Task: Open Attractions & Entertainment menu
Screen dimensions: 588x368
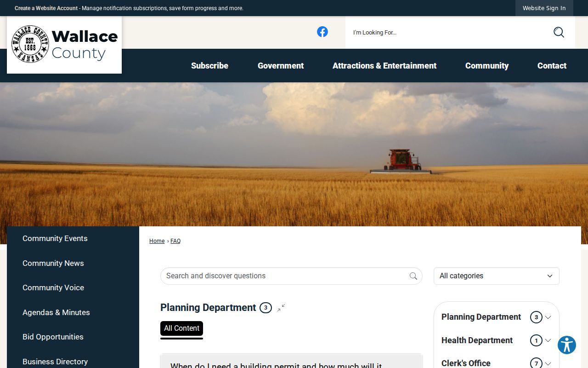Action: pos(384,66)
